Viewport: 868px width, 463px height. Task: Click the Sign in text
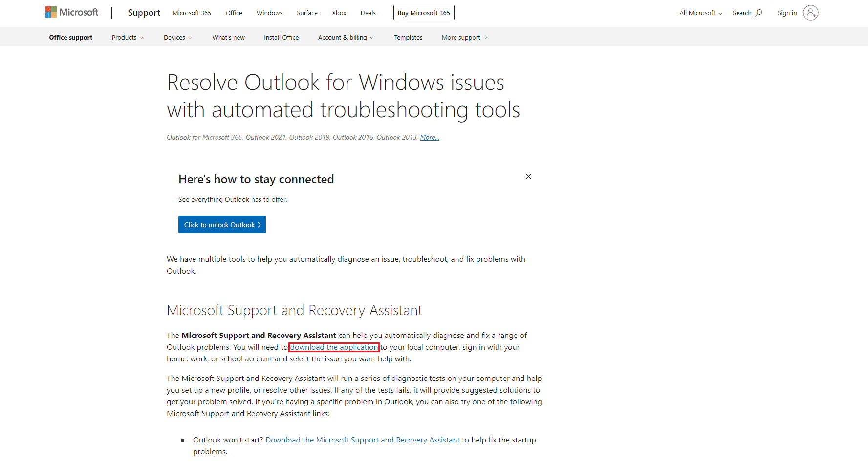(787, 13)
